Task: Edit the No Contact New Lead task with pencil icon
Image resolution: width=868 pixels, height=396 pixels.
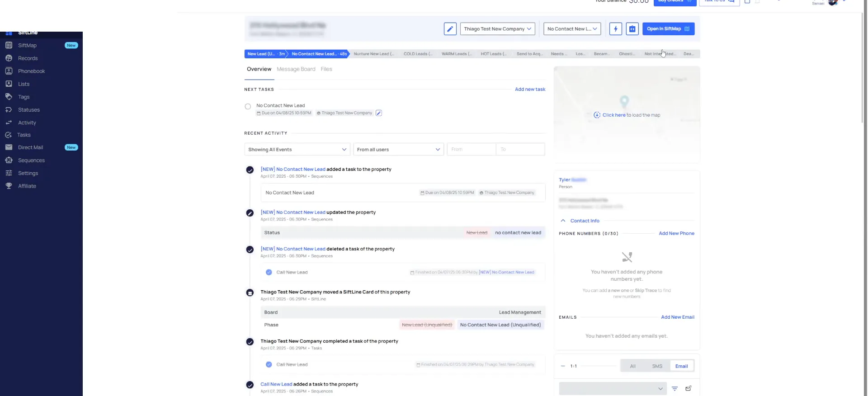Action: [x=379, y=113]
